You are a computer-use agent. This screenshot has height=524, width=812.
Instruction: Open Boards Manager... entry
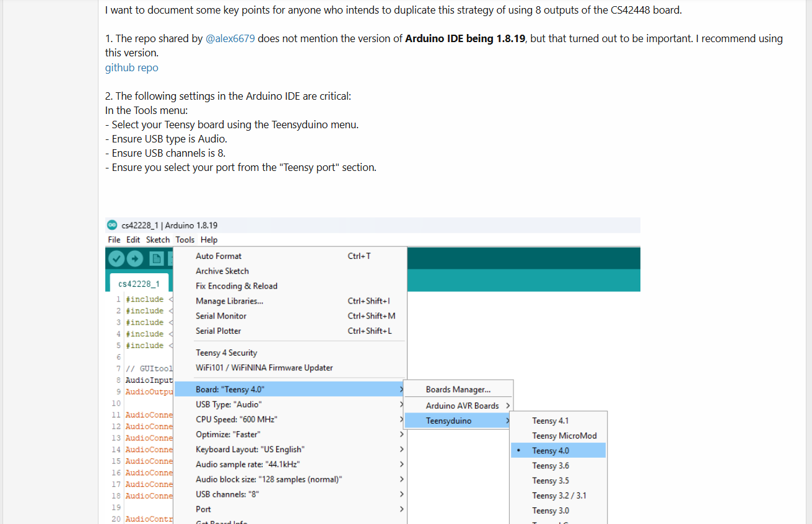click(458, 390)
